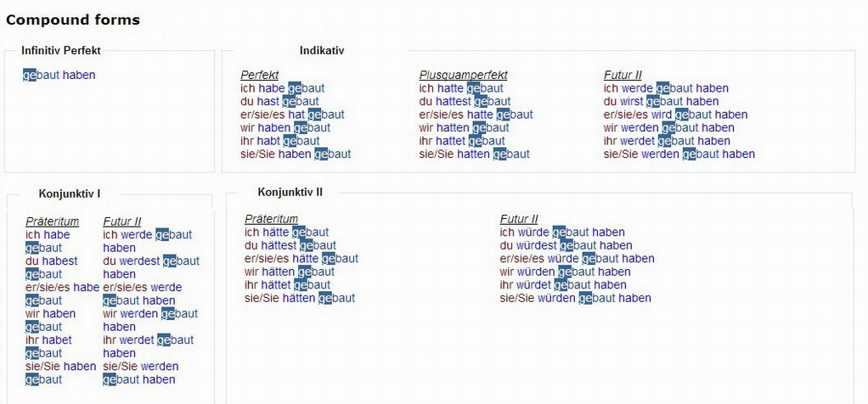Click 'sie/Sie hatten gebaut' form
Image resolution: width=868 pixels, height=404 pixels.
474,154
